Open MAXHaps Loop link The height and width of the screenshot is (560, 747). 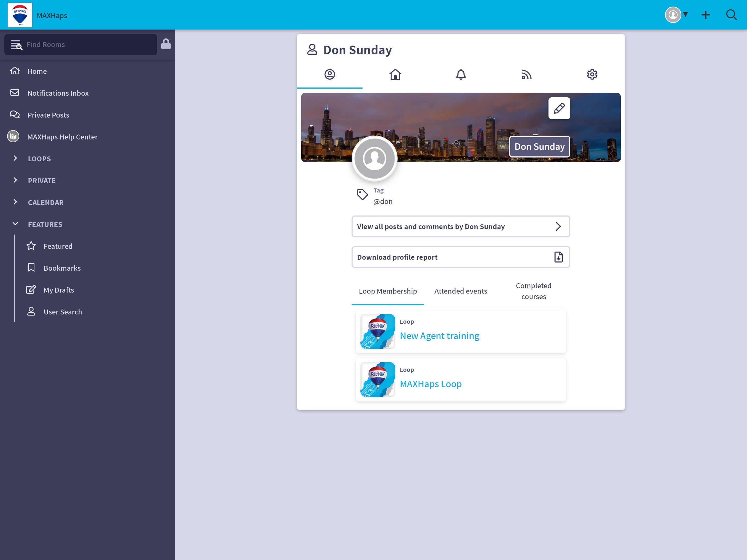click(431, 384)
